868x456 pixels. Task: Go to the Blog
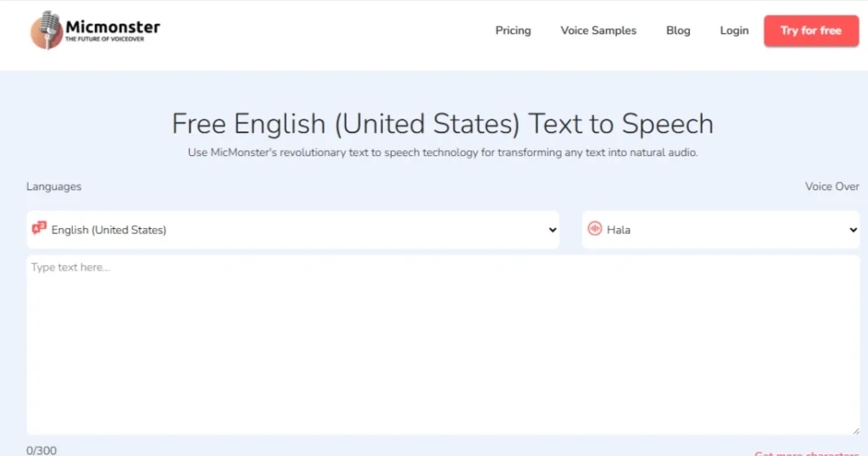coord(678,31)
